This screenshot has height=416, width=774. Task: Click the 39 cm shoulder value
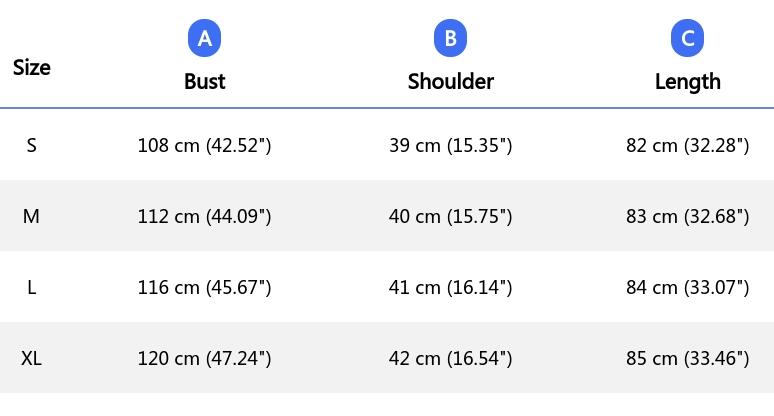point(451,146)
